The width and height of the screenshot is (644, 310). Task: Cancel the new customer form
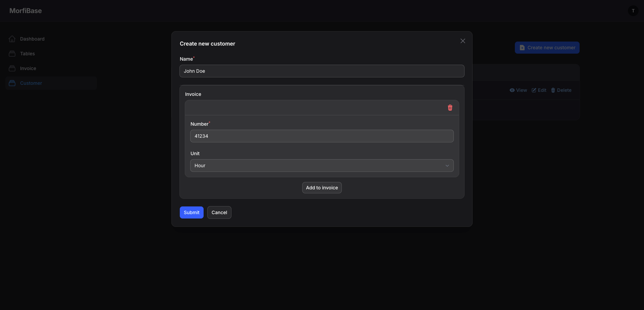click(219, 212)
